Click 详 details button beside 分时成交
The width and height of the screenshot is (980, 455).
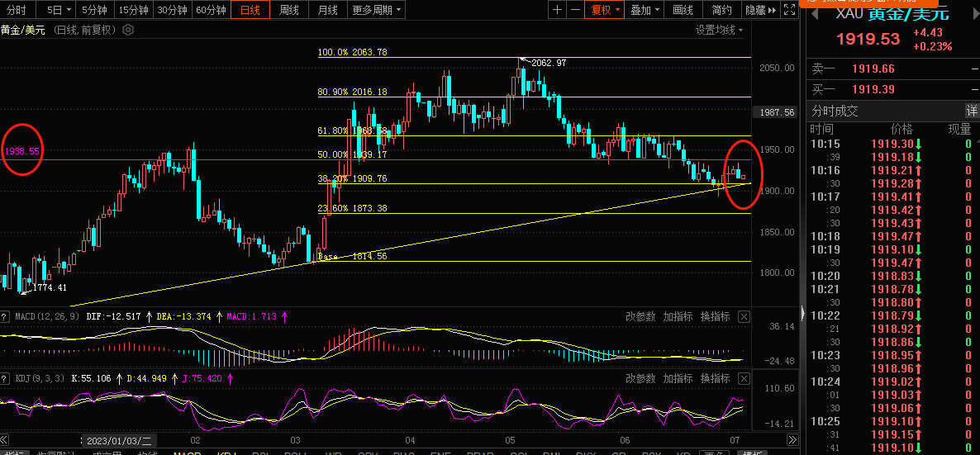pos(972,111)
